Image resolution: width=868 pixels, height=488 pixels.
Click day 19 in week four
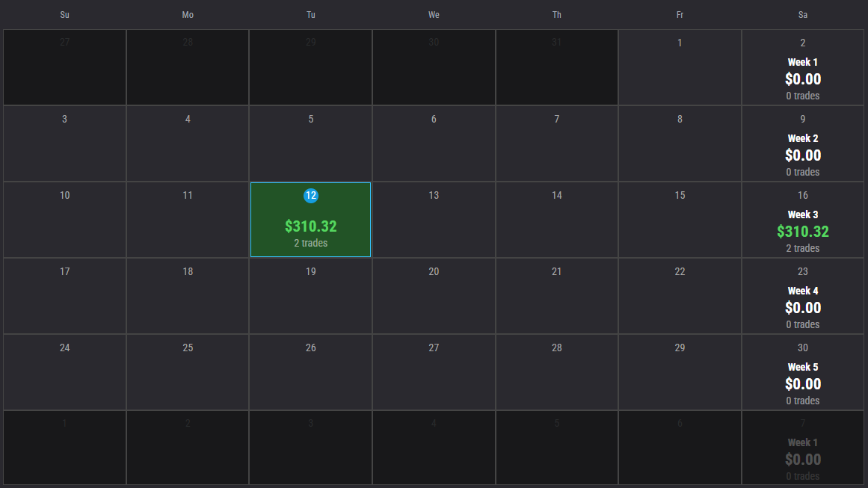[x=310, y=295]
